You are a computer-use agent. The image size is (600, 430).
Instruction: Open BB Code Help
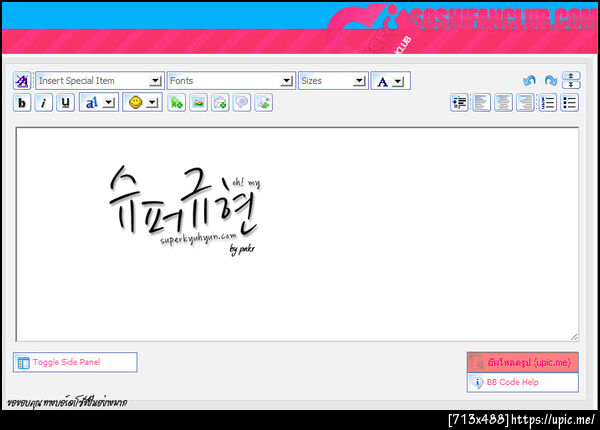coord(523,382)
